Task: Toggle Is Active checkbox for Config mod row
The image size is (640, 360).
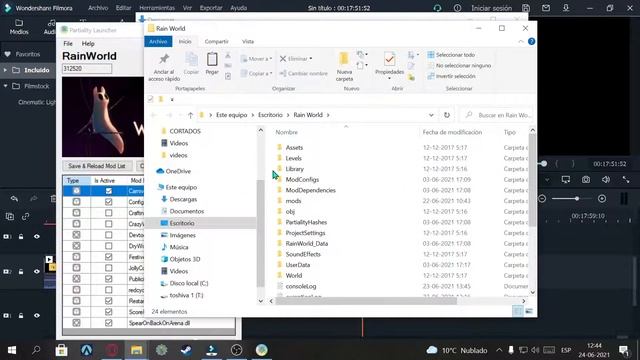Action: pos(109,202)
